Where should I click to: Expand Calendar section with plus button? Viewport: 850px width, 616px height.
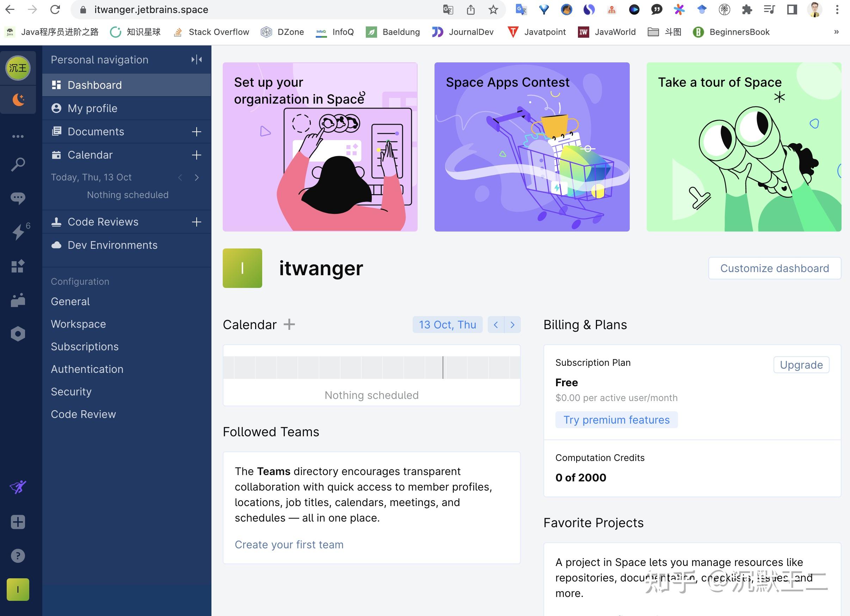coord(197,154)
